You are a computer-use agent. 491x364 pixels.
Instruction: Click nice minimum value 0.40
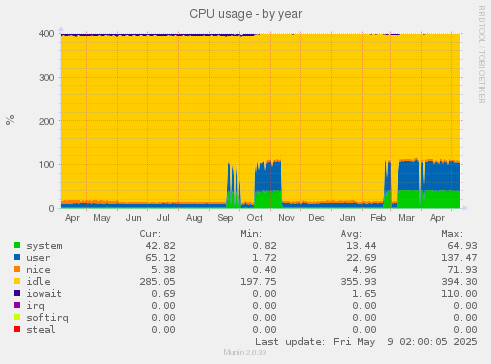tap(264, 270)
